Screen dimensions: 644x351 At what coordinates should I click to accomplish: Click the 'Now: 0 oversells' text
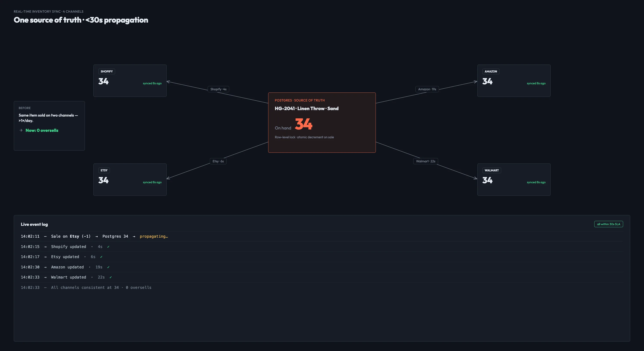[x=42, y=130]
